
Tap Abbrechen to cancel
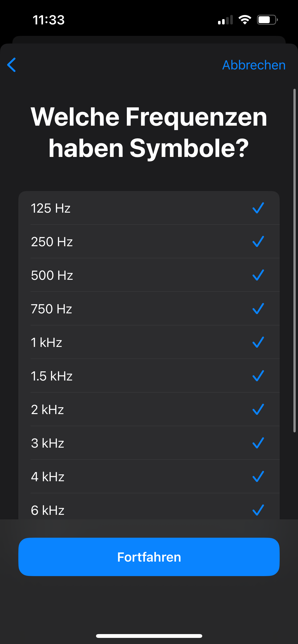point(254,65)
